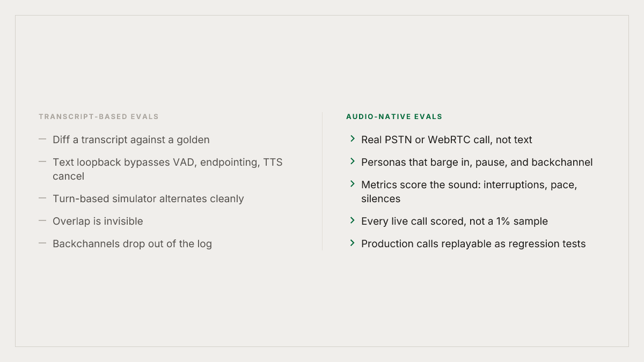The width and height of the screenshot is (644, 362).
Task: Select the "AUDIO-NATIVE EVALS" heading
Action: (394, 116)
